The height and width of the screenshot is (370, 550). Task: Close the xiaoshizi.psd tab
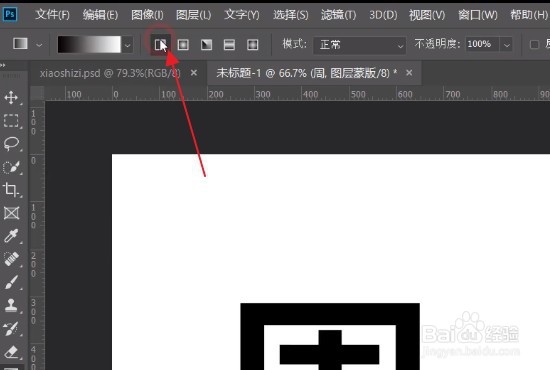coord(194,73)
